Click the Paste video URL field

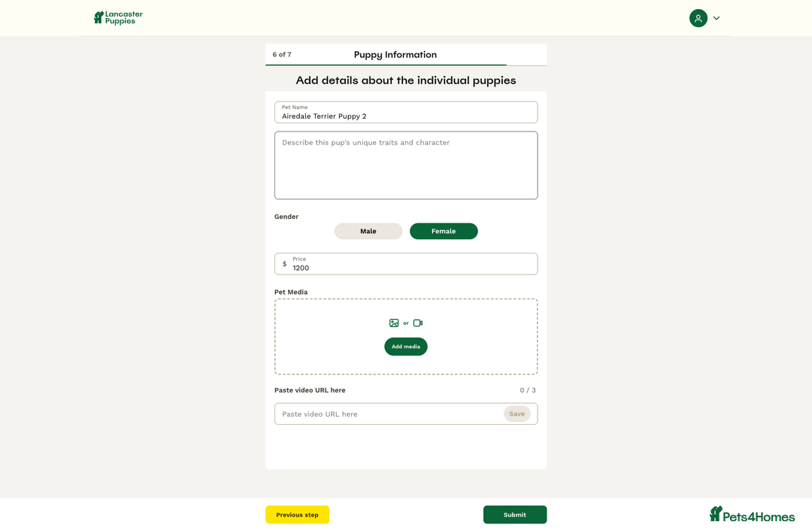[389, 414]
